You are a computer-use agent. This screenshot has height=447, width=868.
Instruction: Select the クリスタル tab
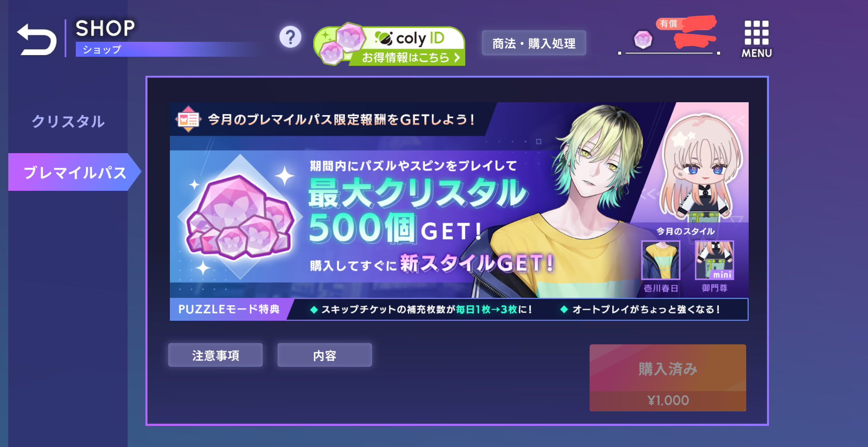pyautogui.click(x=68, y=121)
